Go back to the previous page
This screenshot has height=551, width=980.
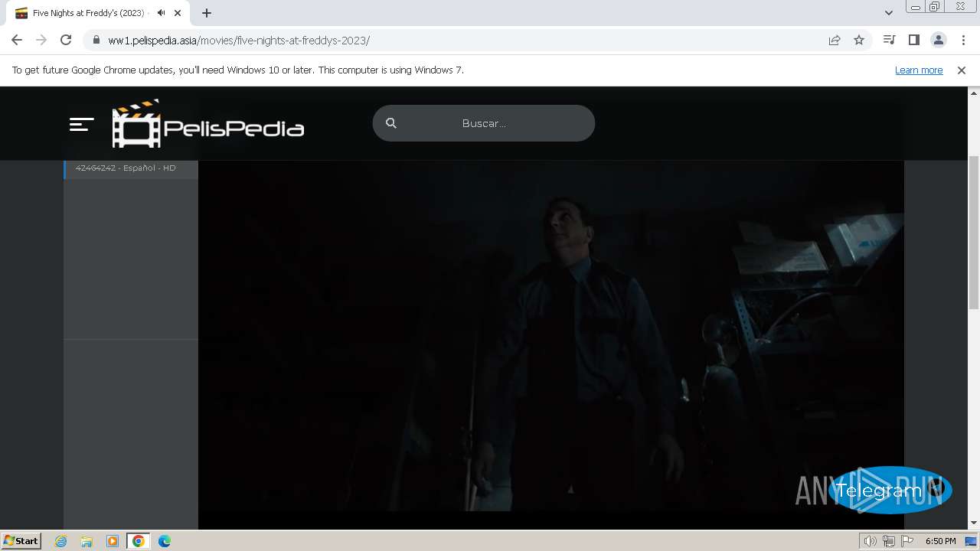pos(17,40)
